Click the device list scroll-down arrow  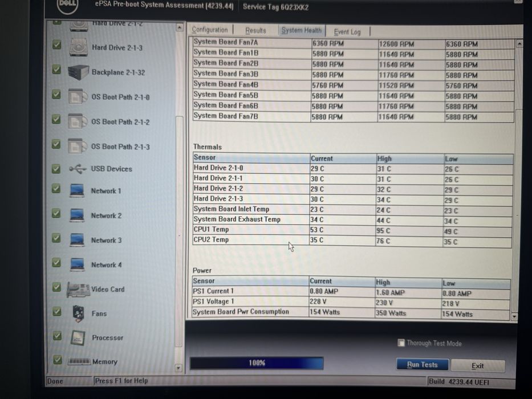coord(178,368)
